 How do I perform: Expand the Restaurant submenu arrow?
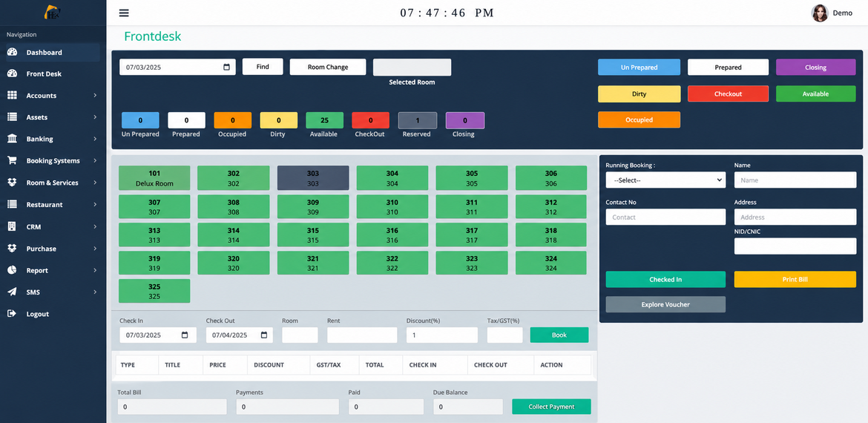tap(95, 205)
